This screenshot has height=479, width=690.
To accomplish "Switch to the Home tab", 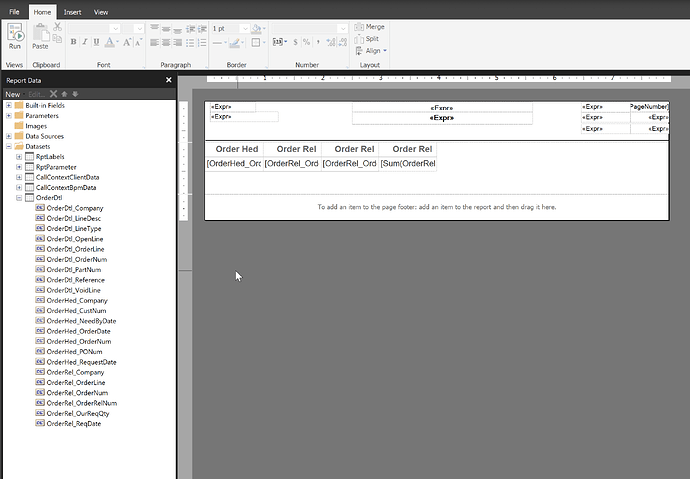I will 42,12.
